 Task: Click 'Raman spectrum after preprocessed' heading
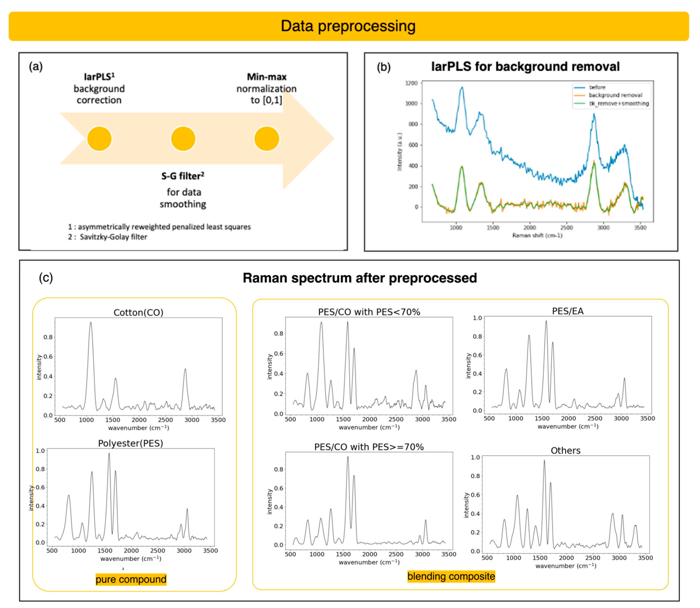click(x=360, y=278)
